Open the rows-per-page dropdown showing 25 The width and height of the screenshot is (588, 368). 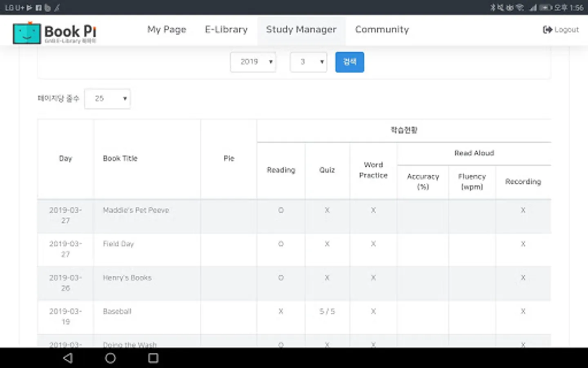click(x=107, y=99)
